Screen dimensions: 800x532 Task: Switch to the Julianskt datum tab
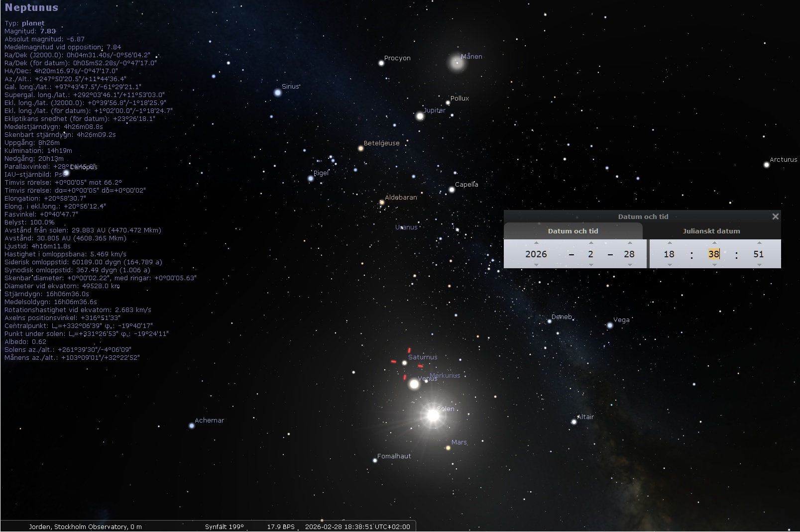click(x=711, y=231)
